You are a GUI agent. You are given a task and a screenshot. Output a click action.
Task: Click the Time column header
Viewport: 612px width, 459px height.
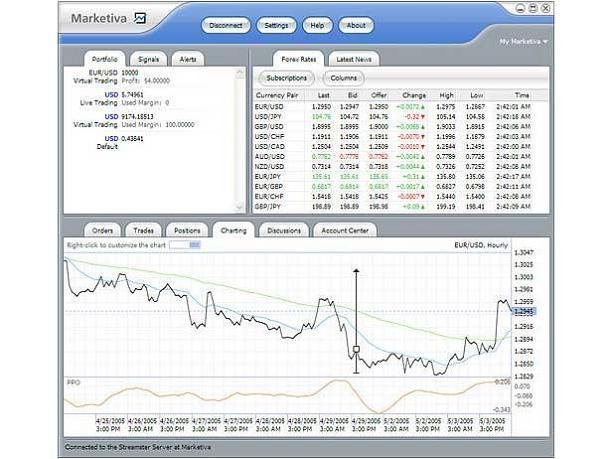521,95
